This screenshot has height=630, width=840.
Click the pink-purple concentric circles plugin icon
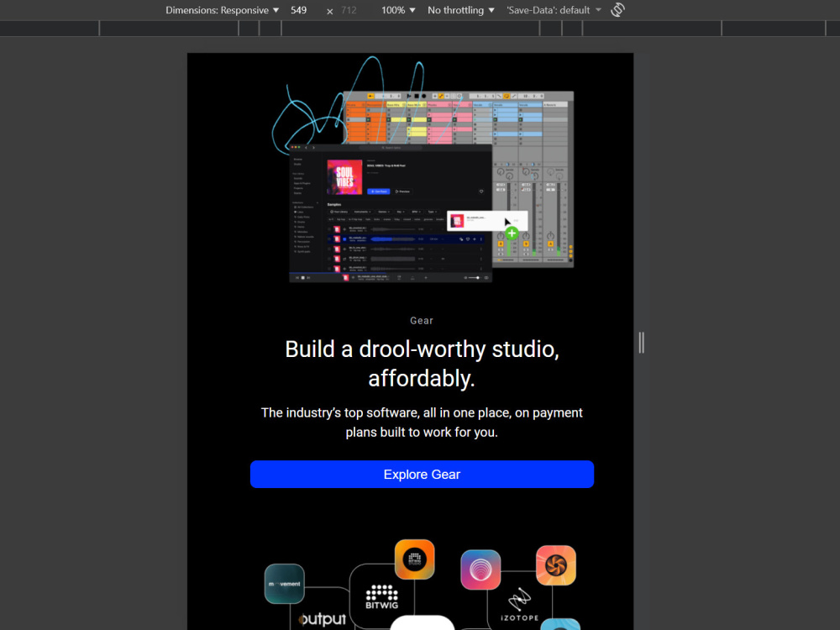pyautogui.click(x=480, y=570)
